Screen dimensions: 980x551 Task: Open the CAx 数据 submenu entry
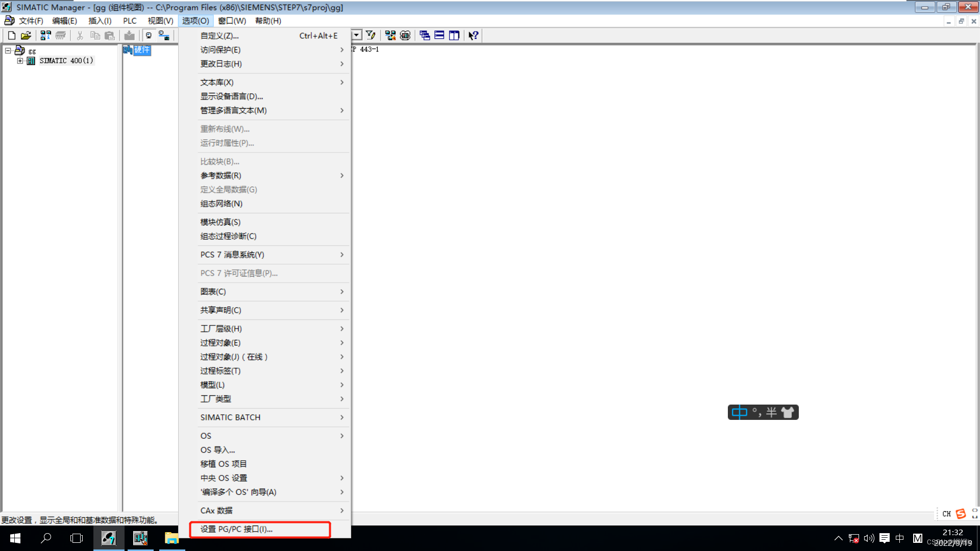click(264, 511)
